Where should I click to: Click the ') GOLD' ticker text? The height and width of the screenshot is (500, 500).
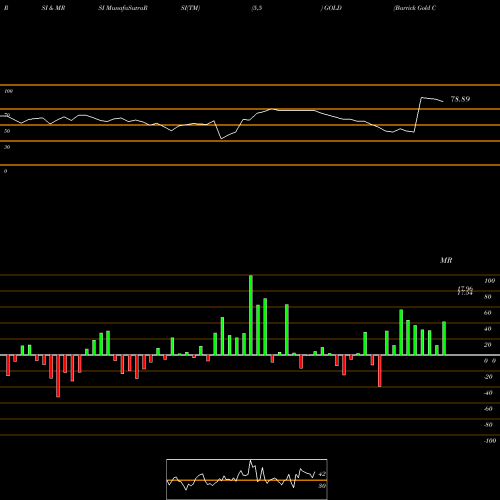click(x=331, y=8)
